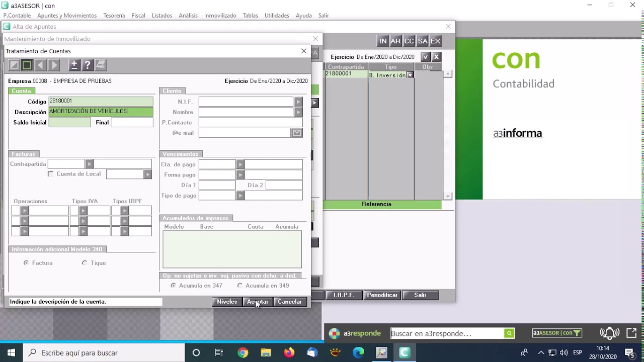Select the Acumula en 347 option
The height and width of the screenshot is (362, 644).
(x=174, y=286)
